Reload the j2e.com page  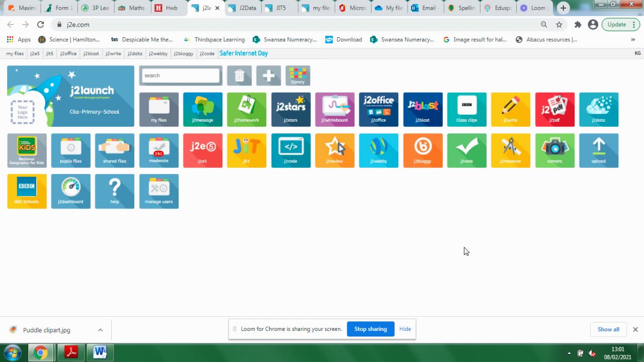(x=41, y=24)
